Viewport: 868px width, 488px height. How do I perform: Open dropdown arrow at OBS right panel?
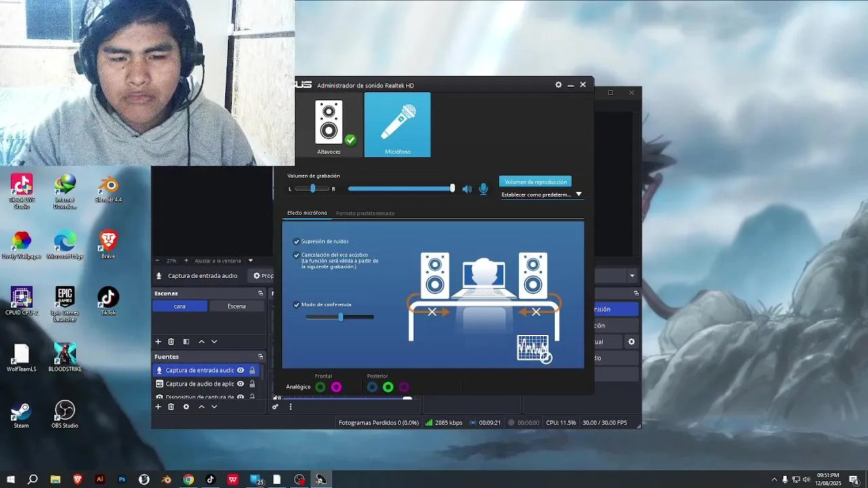click(632, 276)
